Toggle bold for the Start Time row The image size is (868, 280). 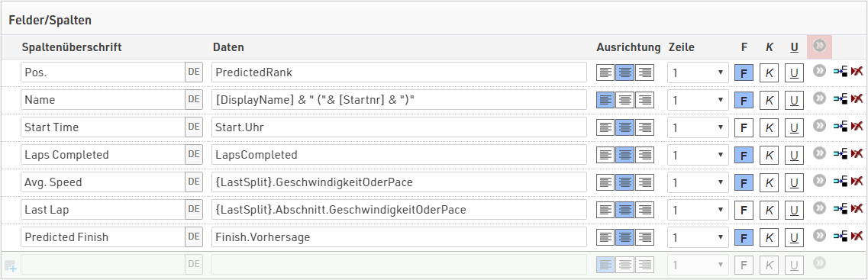(x=744, y=128)
